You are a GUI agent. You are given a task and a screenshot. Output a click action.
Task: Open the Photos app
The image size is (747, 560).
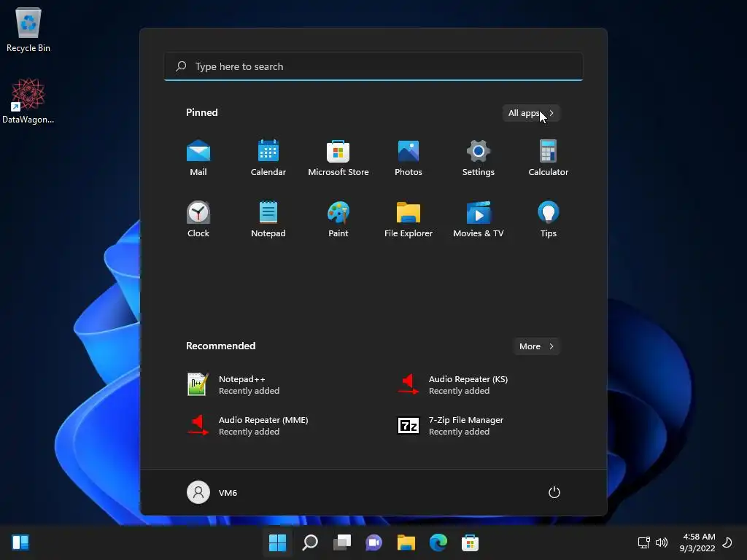(409, 158)
